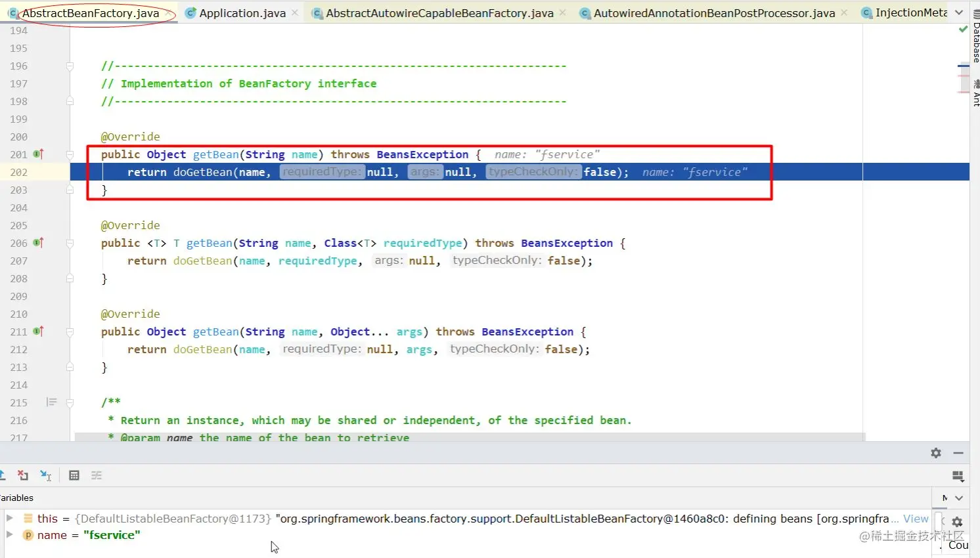This screenshot has height=558, width=980.
Task: Expand the 'name' variable node
Action: click(x=9, y=534)
